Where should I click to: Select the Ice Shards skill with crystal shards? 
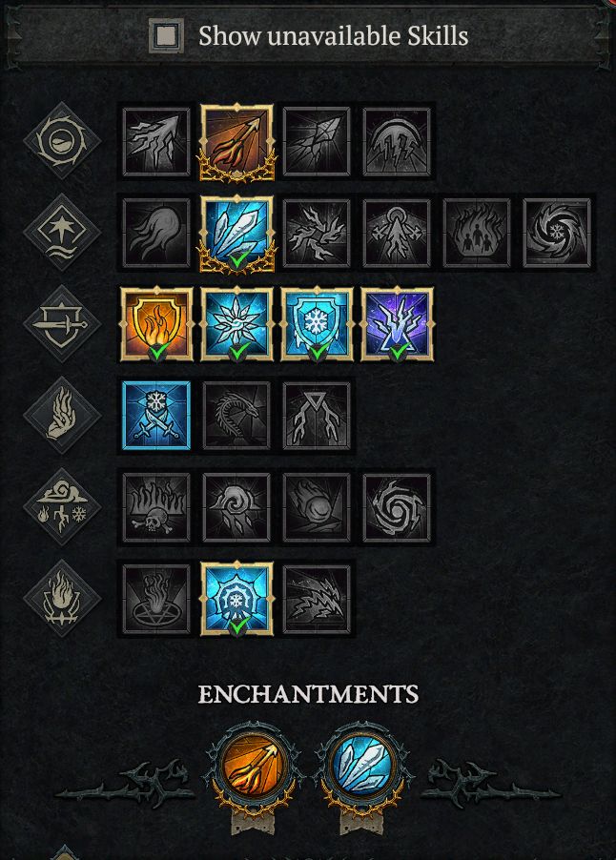236,234
